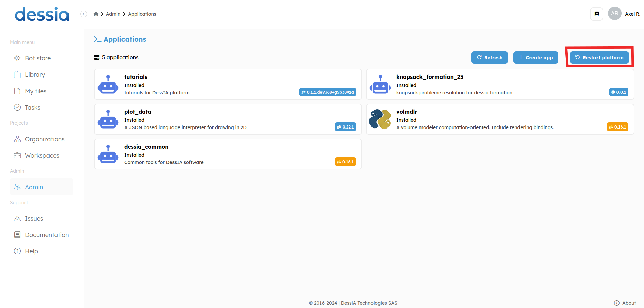The width and height of the screenshot is (644, 308).
Task: Click the volmdlr Python logo icon
Action: click(380, 119)
